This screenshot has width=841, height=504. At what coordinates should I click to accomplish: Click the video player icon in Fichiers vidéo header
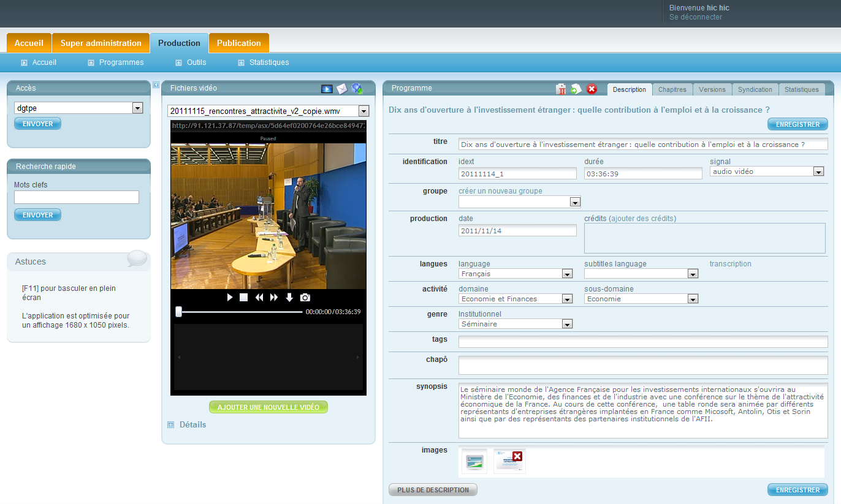tap(327, 89)
